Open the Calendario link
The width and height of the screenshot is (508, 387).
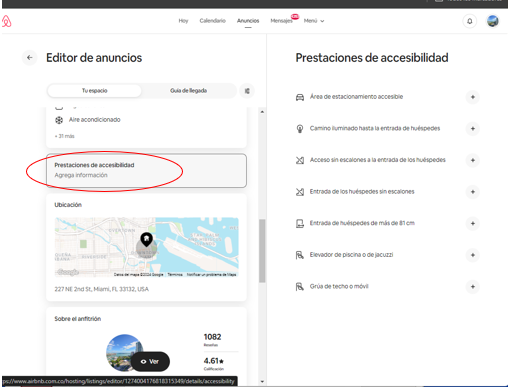coord(212,21)
